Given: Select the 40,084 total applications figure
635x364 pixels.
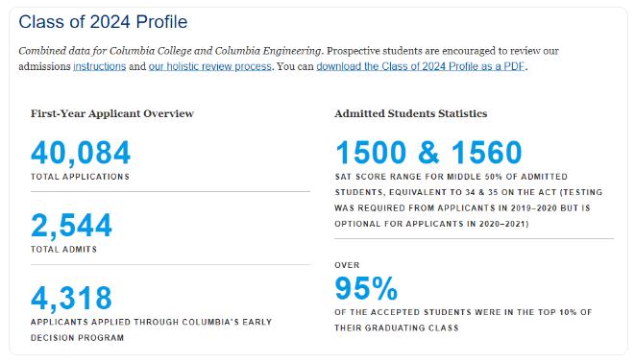Looking at the screenshot, I should (81, 153).
